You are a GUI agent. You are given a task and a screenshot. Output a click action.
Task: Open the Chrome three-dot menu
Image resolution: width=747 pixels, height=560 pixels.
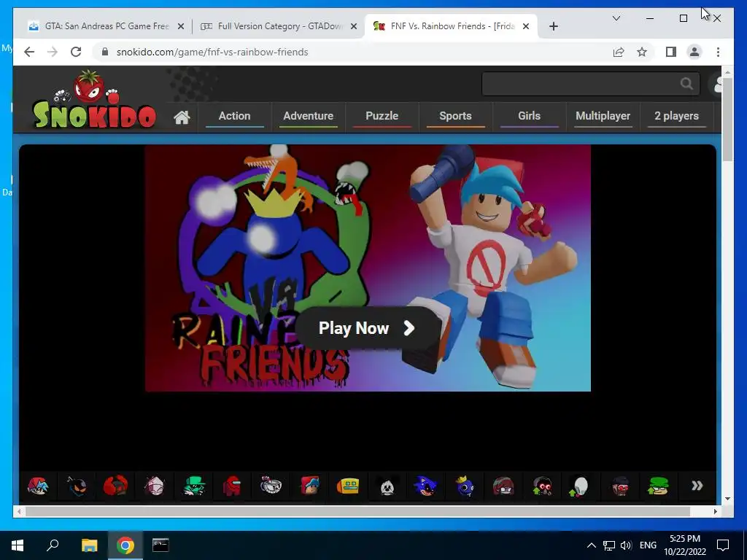tap(718, 52)
